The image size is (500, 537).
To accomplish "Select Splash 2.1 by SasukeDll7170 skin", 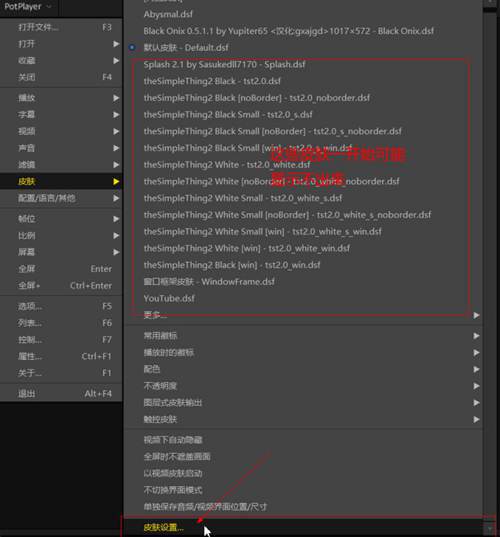I will pyautogui.click(x=303, y=64).
